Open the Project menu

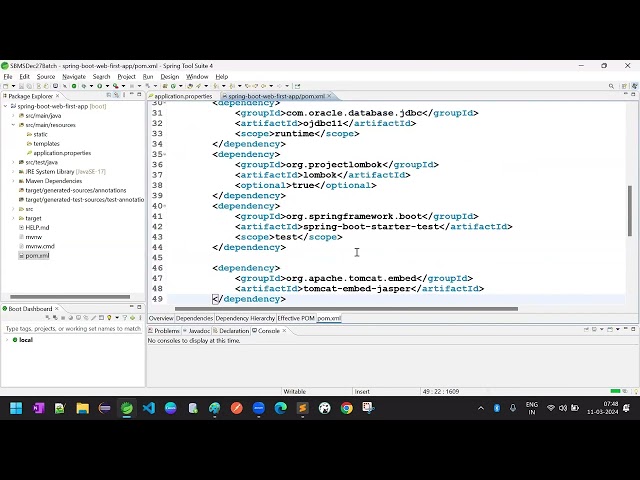pos(126,76)
